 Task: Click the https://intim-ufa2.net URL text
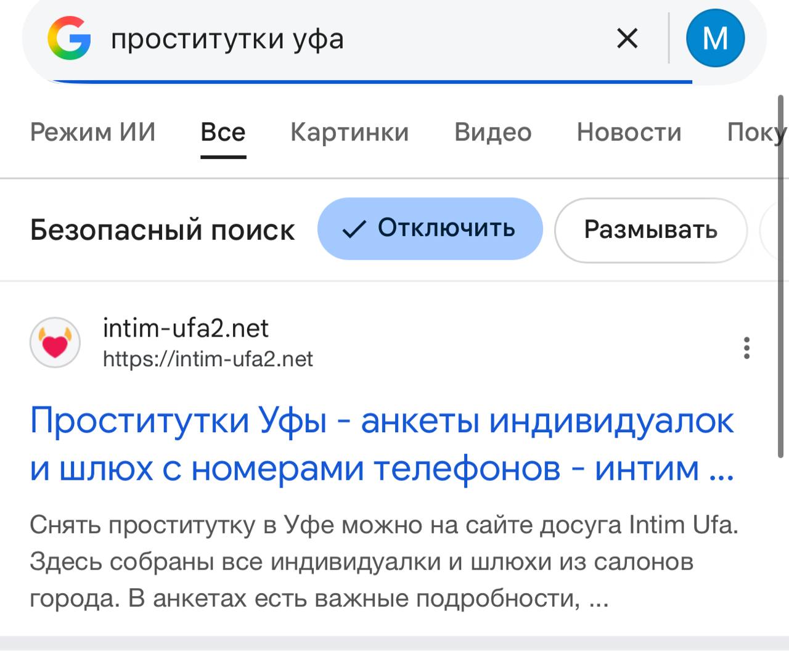tap(208, 359)
